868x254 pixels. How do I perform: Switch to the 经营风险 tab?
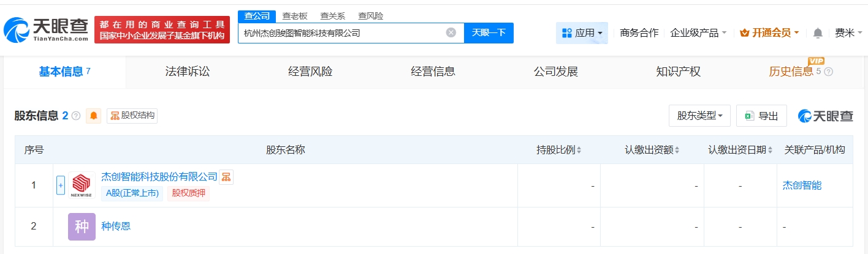point(310,72)
